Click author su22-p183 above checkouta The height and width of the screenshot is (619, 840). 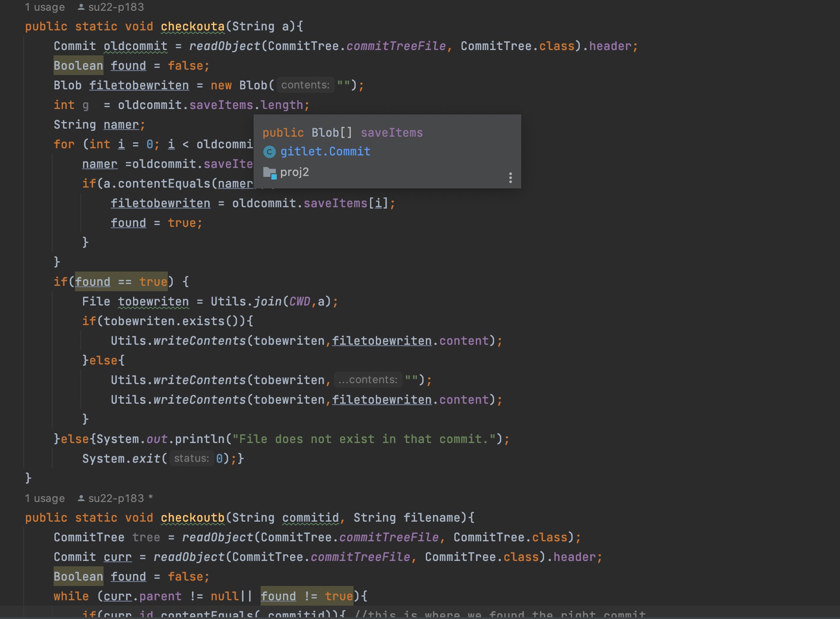tap(116, 7)
